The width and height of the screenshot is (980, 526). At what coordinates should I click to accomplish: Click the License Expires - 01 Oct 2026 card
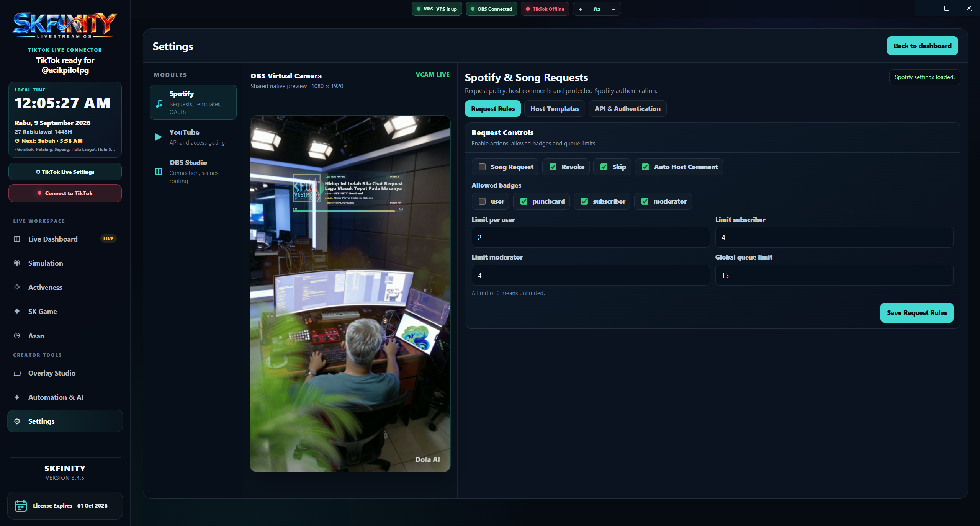click(x=65, y=506)
